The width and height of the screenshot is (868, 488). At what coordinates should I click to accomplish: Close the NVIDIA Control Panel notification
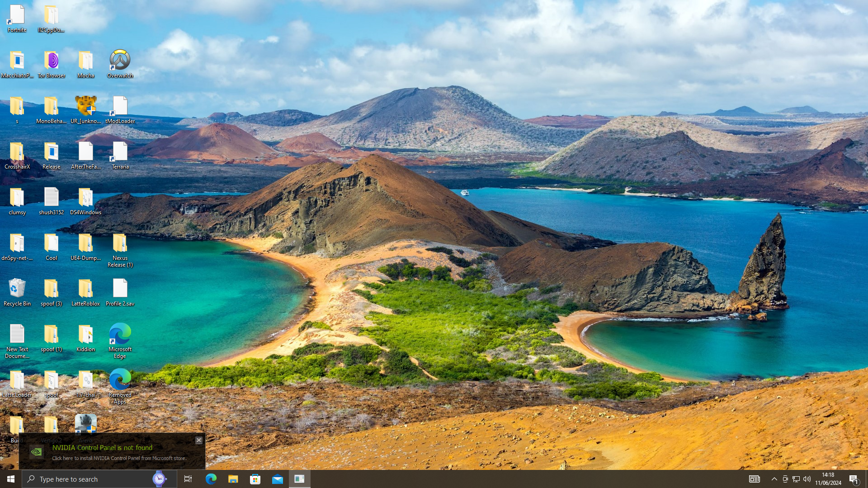click(x=199, y=440)
